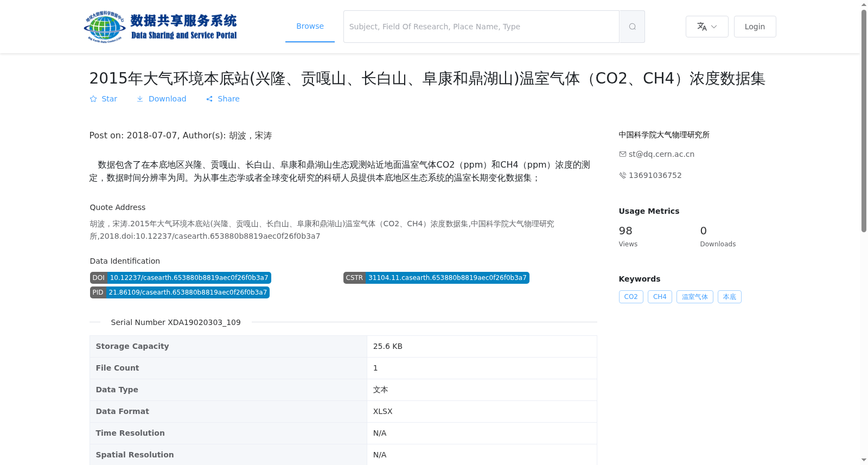Screen dimensions: 868x465
Task: Click the post date 2018-07-07 text
Action: coord(152,135)
